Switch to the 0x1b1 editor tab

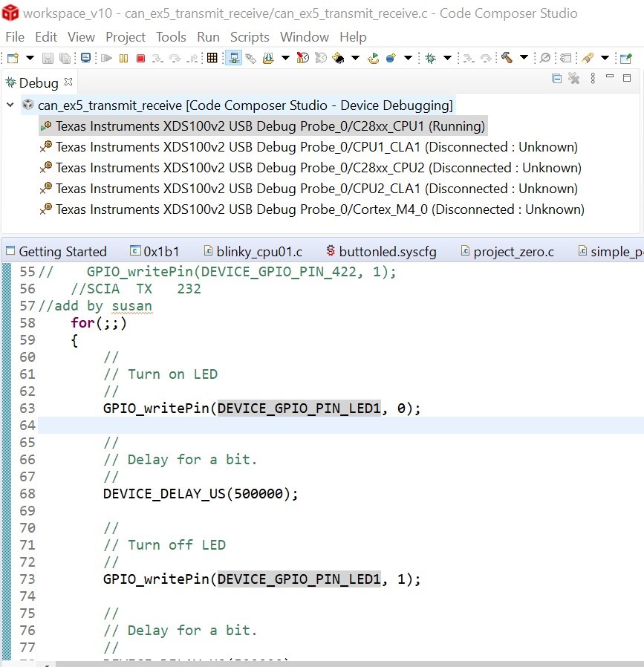pyautogui.click(x=155, y=251)
